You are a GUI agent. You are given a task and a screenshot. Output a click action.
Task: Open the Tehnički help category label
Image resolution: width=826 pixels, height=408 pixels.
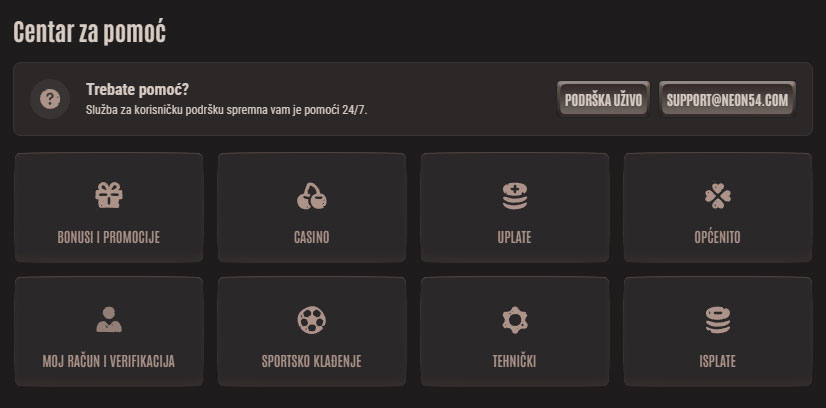(x=515, y=362)
